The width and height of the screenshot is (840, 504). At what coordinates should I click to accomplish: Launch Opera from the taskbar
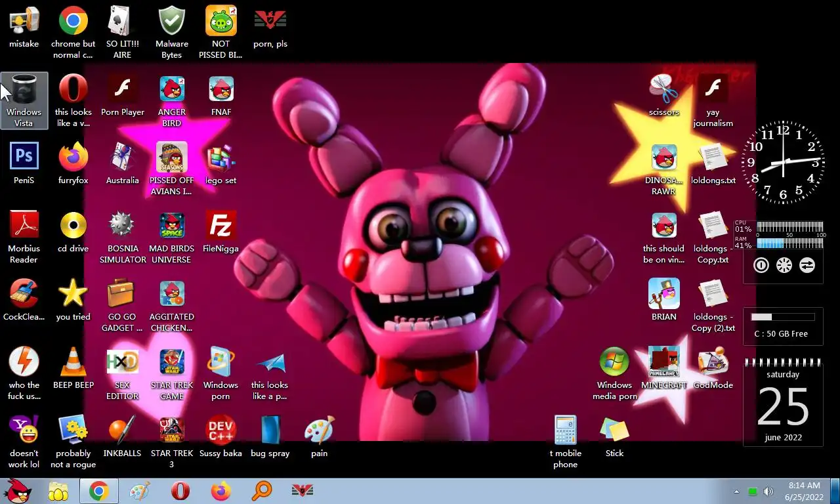pyautogui.click(x=180, y=491)
